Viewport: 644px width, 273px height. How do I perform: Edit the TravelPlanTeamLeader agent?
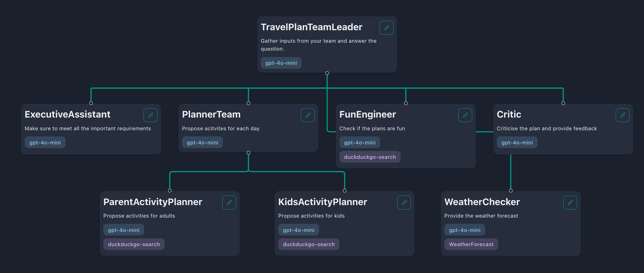(x=386, y=28)
